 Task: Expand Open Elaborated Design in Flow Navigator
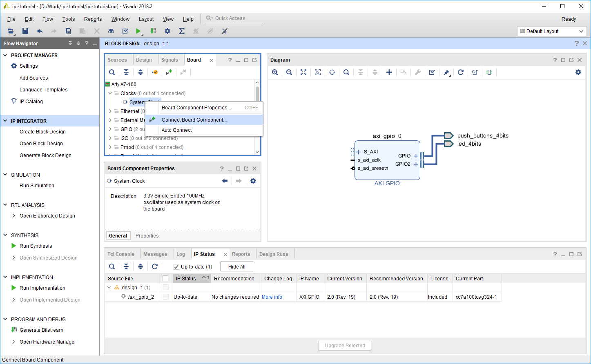coord(14,216)
